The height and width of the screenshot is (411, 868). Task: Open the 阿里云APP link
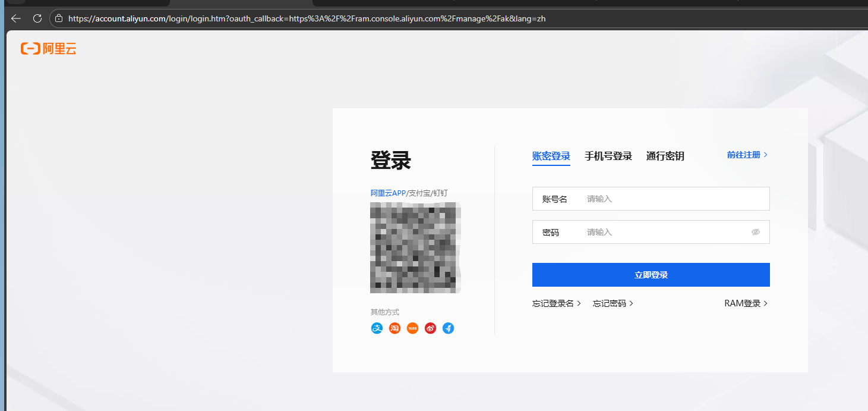[387, 193]
